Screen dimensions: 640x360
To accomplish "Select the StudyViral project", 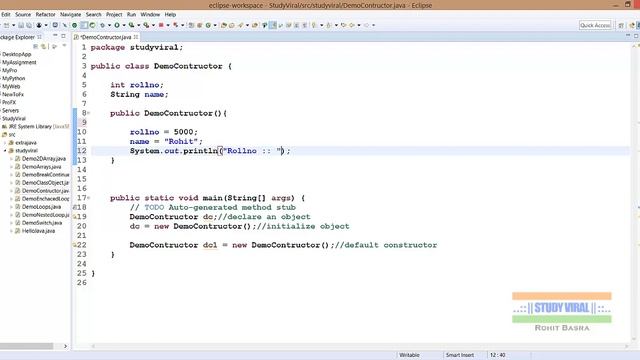I will 13,119.
